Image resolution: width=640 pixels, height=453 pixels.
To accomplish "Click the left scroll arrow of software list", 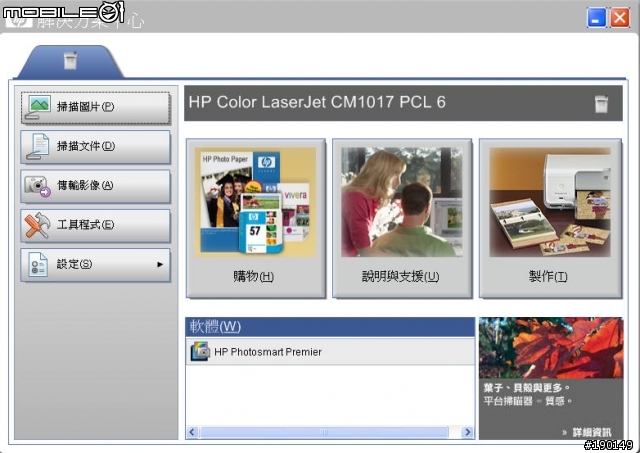I will click(192, 432).
